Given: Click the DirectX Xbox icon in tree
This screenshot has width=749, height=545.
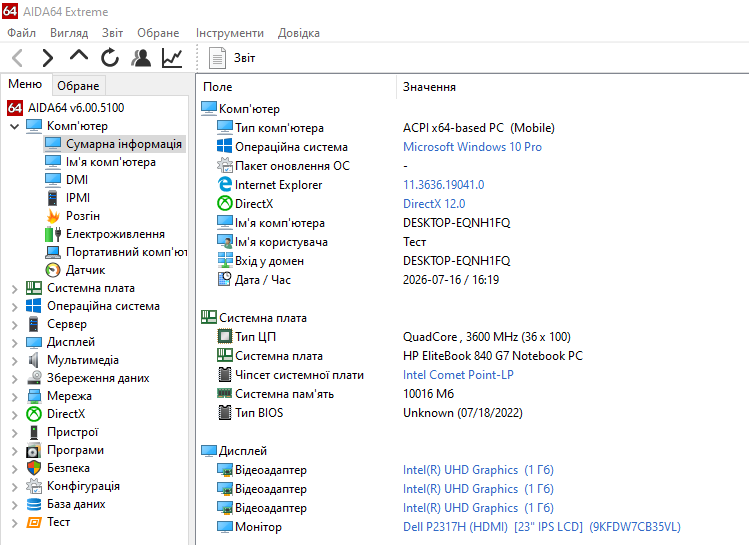Looking at the screenshot, I should [34, 414].
